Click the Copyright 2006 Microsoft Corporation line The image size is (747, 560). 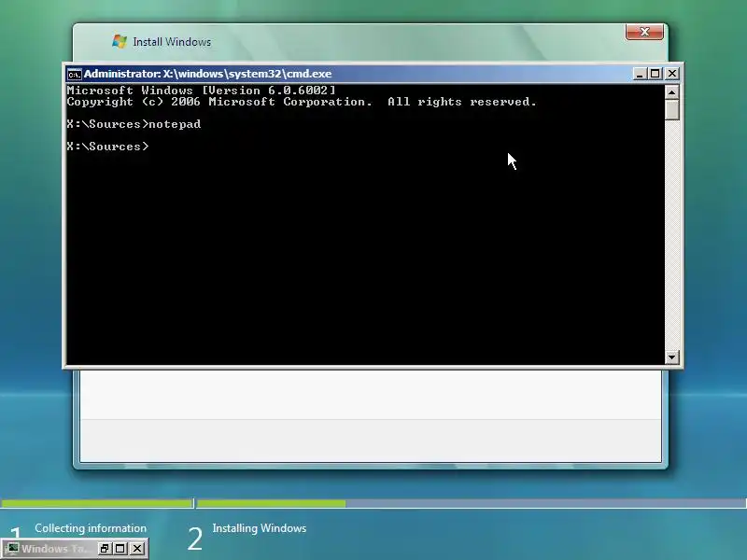[302, 102]
